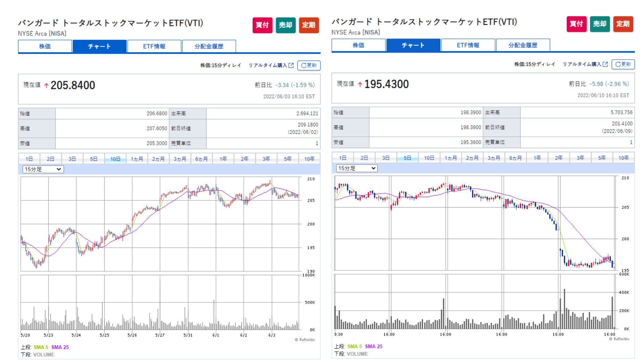Select 5年 range in left chart
The height and width of the screenshot is (362, 644).
pyautogui.click(x=288, y=159)
